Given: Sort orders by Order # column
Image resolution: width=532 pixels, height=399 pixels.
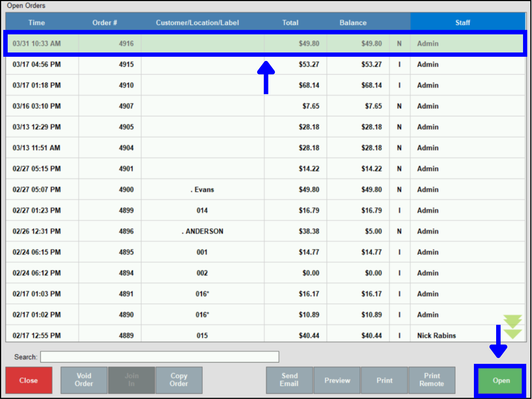Looking at the screenshot, I should (x=104, y=22).
